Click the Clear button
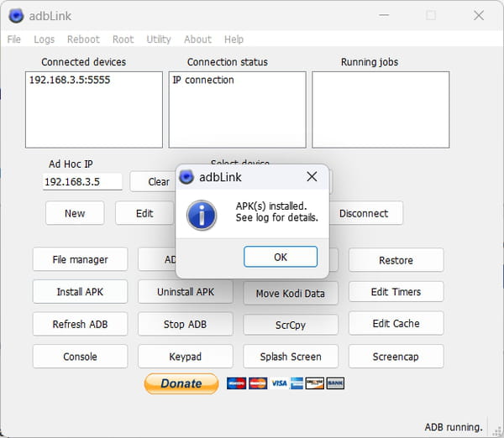This screenshot has width=504, height=438. (153, 181)
